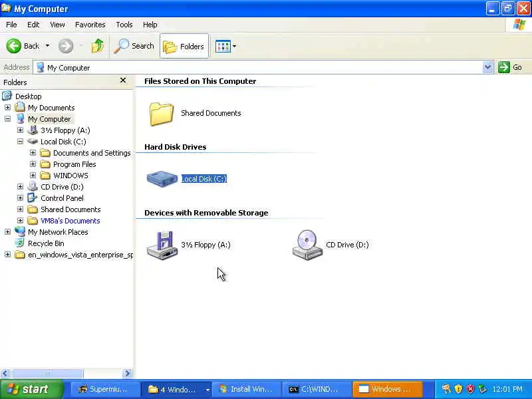
Task: Click yellow security shield tray icon
Action: 458,389
